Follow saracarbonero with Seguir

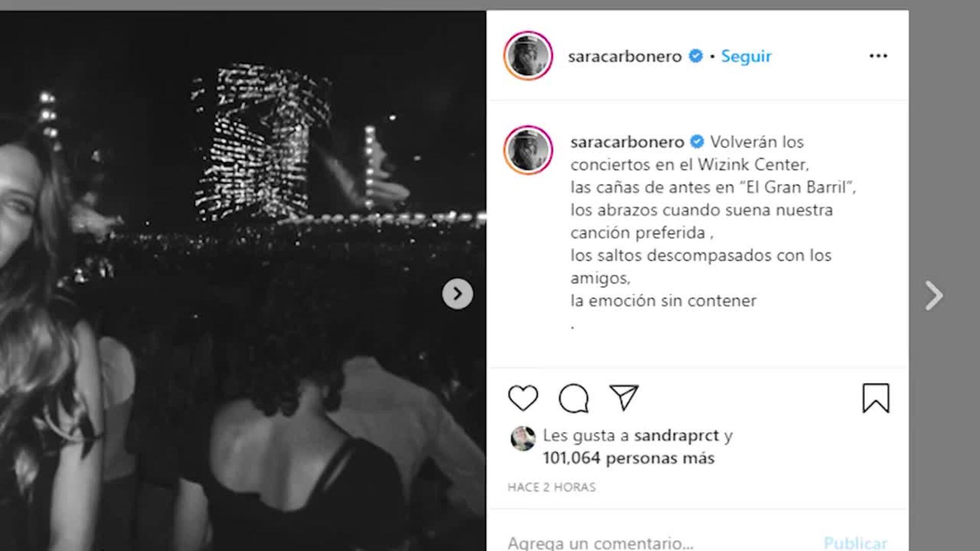tap(746, 56)
